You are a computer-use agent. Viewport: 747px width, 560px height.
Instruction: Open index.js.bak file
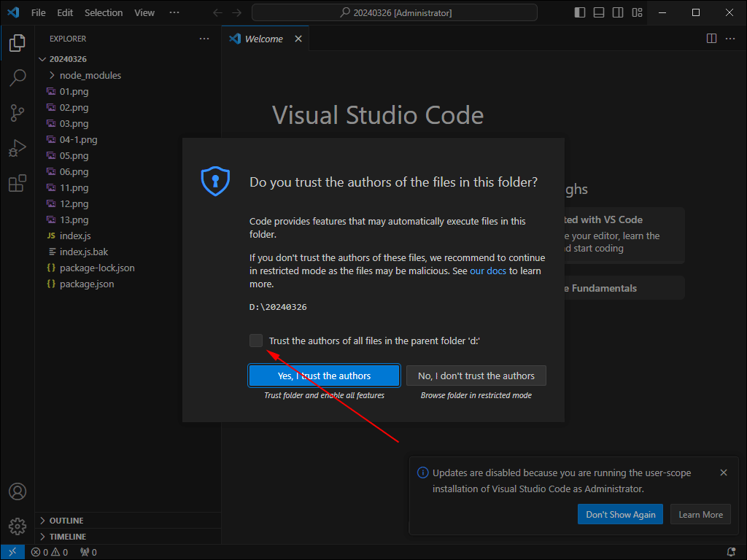(x=128, y=252)
